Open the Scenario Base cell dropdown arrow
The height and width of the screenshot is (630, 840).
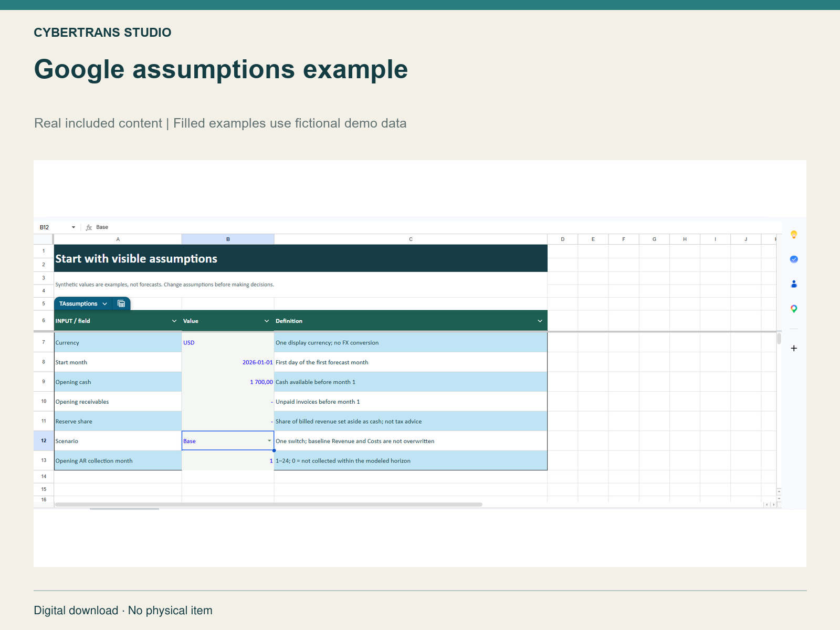click(x=269, y=441)
